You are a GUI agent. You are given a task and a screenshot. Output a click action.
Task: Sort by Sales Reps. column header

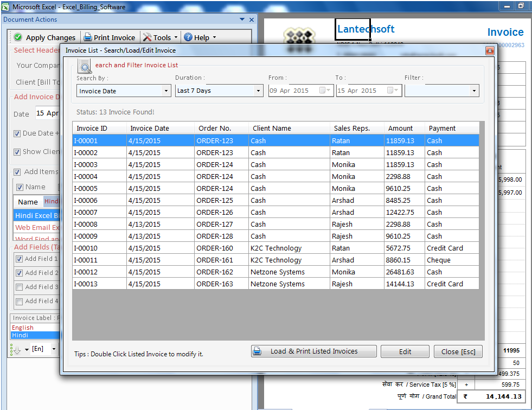tap(357, 129)
